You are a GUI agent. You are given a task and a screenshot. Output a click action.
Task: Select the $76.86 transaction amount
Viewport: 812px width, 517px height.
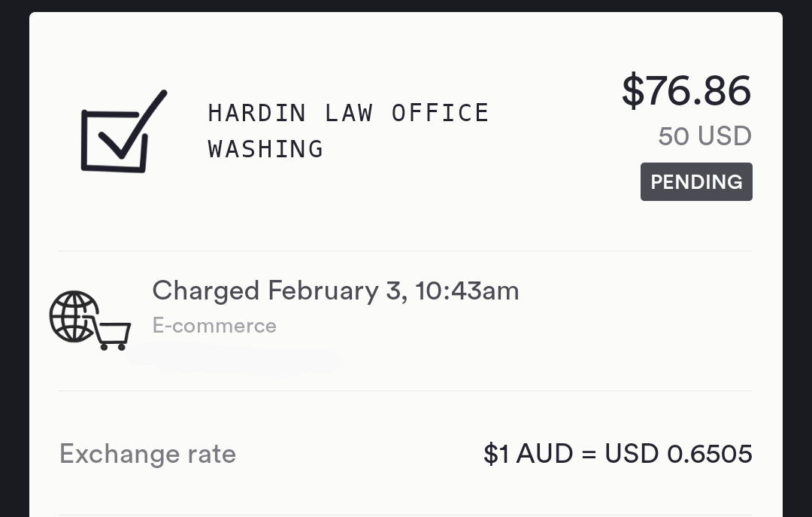point(686,90)
